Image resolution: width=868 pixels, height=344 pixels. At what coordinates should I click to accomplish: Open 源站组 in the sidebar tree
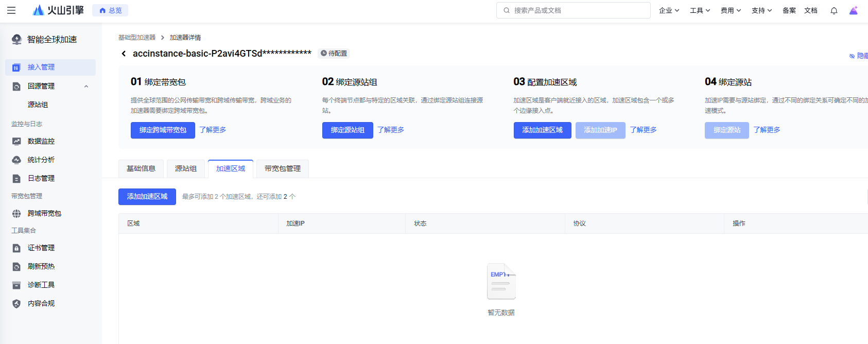point(38,105)
